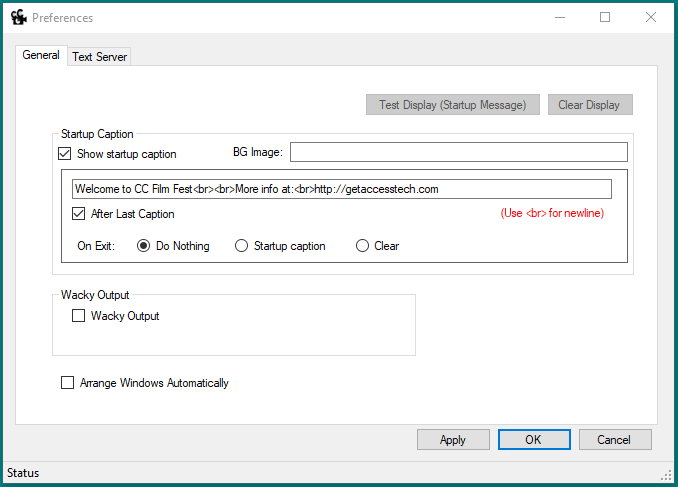678x487 pixels.
Task: Uncheck Show startup caption
Action: (64, 154)
